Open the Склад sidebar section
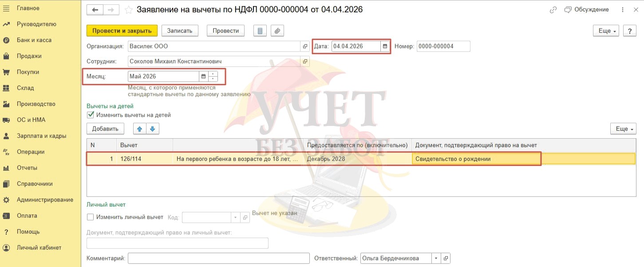Viewport: 644px width, 267px height. 25,88
